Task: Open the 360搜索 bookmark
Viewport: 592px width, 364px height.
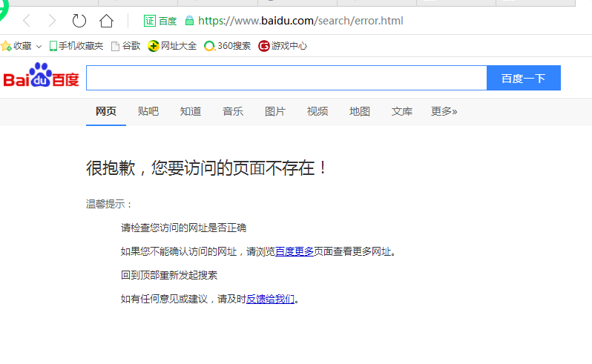Action: click(x=227, y=46)
